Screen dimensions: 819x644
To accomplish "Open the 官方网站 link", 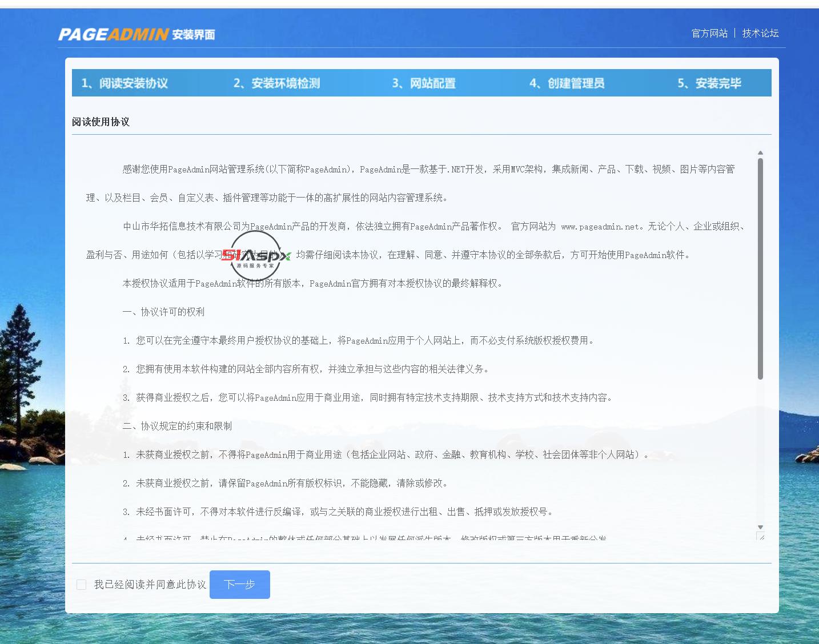I will pos(709,33).
